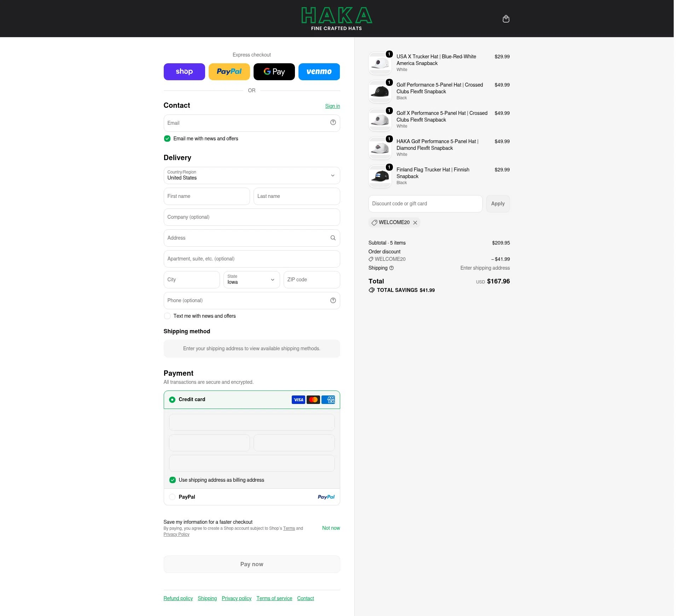679x616 pixels.
Task: Toggle Use shipping address as billing address
Action: (x=173, y=480)
